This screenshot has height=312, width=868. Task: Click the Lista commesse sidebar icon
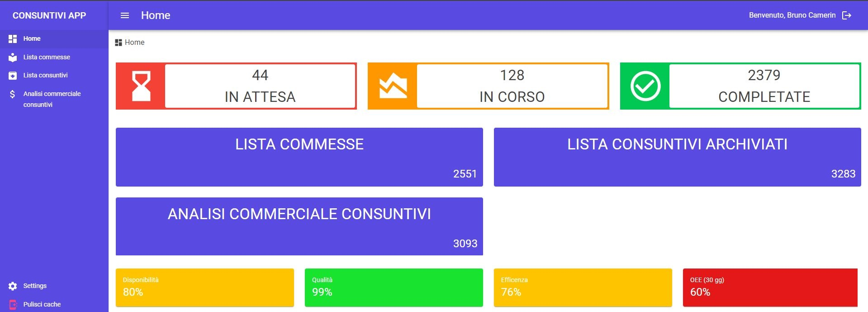[13, 58]
